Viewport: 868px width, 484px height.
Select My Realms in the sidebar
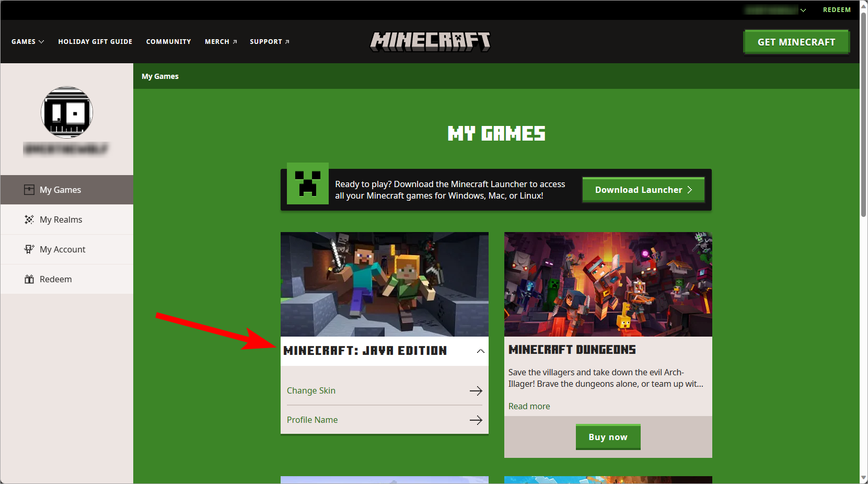click(x=67, y=220)
